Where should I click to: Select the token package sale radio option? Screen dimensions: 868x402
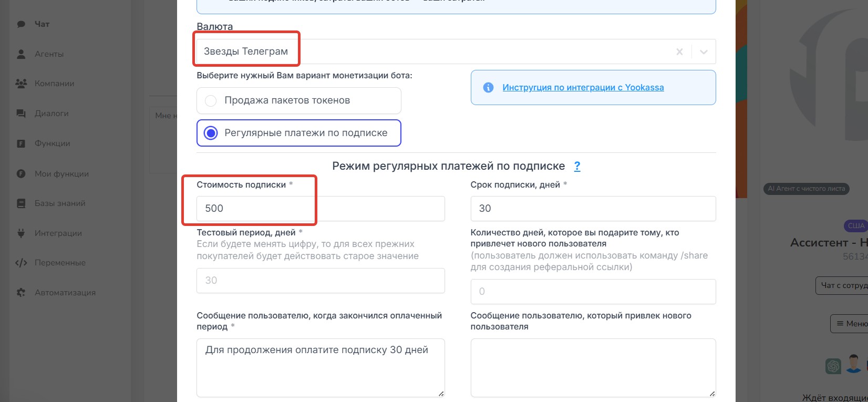tap(211, 101)
